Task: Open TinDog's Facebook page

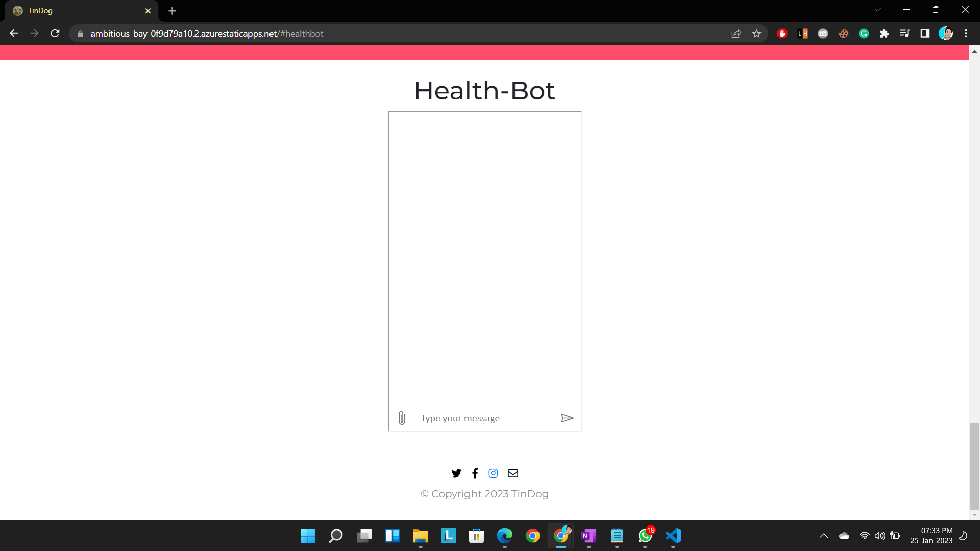Action: (475, 473)
